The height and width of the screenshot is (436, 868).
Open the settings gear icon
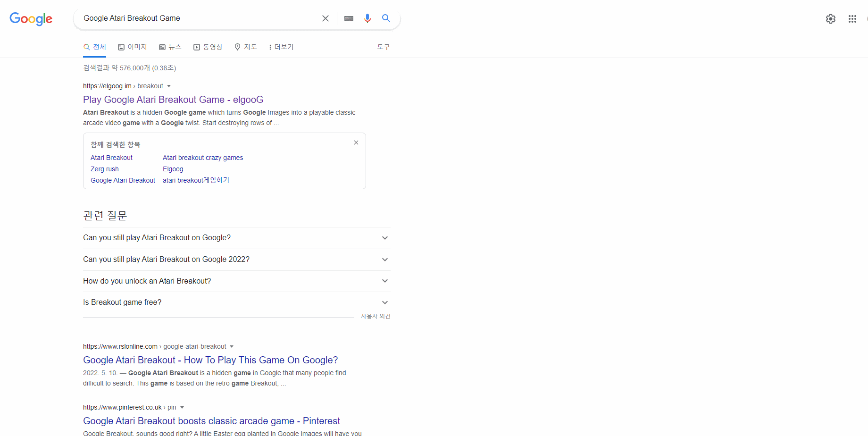click(x=831, y=19)
